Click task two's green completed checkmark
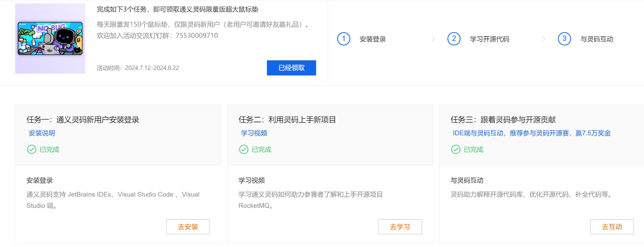This screenshot has height=247, width=644. (x=244, y=149)
